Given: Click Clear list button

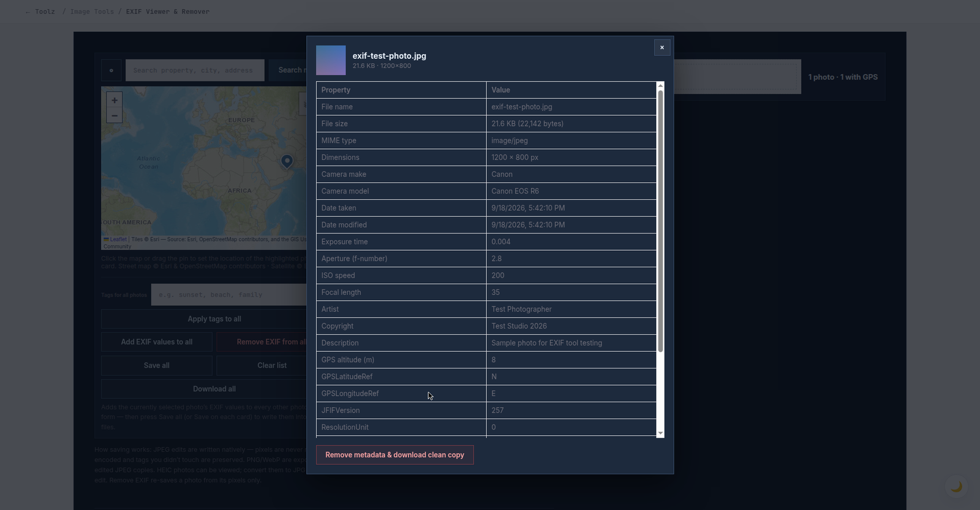Looking at the screenshot, I should click(262, 365).
